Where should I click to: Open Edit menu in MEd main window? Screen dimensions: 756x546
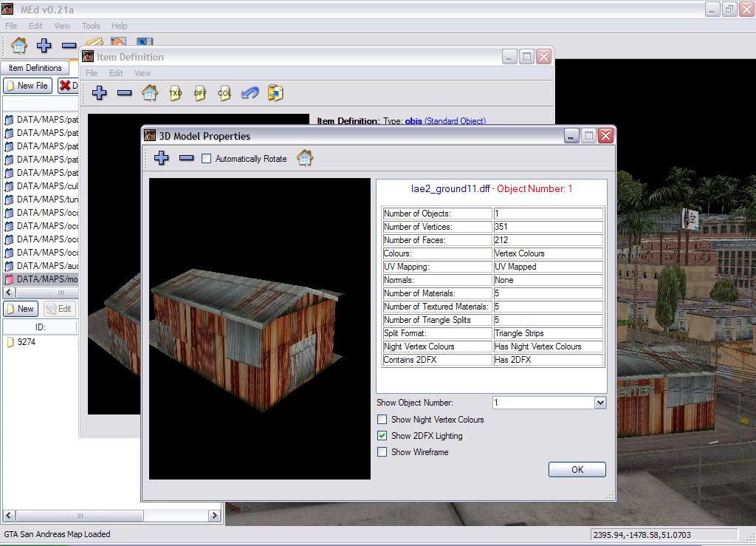tap(35, 26)
